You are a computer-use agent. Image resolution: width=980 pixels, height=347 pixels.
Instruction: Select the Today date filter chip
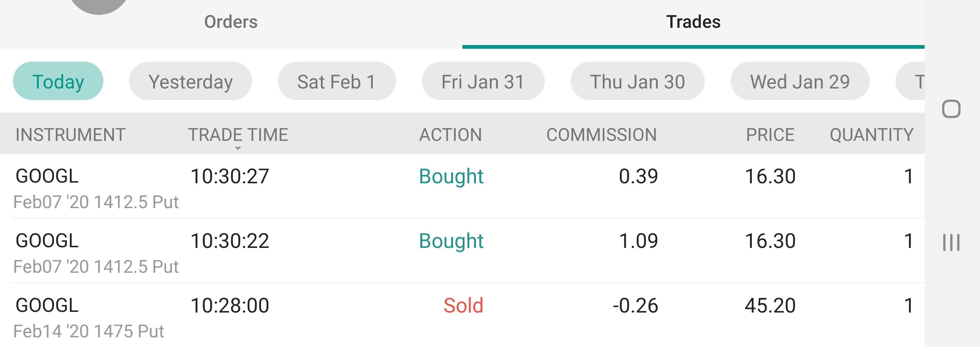58,81
